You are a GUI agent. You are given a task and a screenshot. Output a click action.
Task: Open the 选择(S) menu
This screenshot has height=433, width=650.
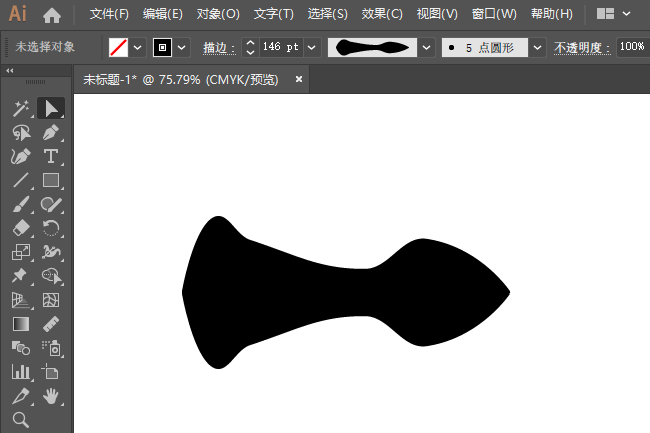[327, 14]
